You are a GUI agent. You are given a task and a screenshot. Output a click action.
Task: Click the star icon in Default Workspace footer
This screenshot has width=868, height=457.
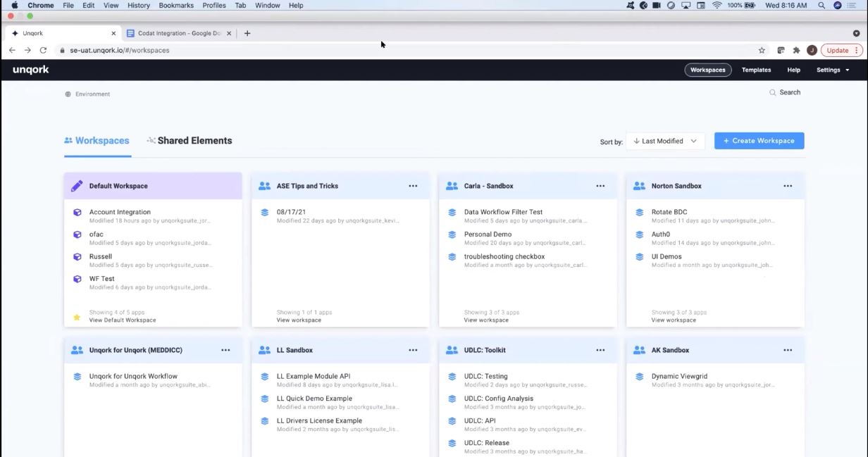[x=77, y=316]
